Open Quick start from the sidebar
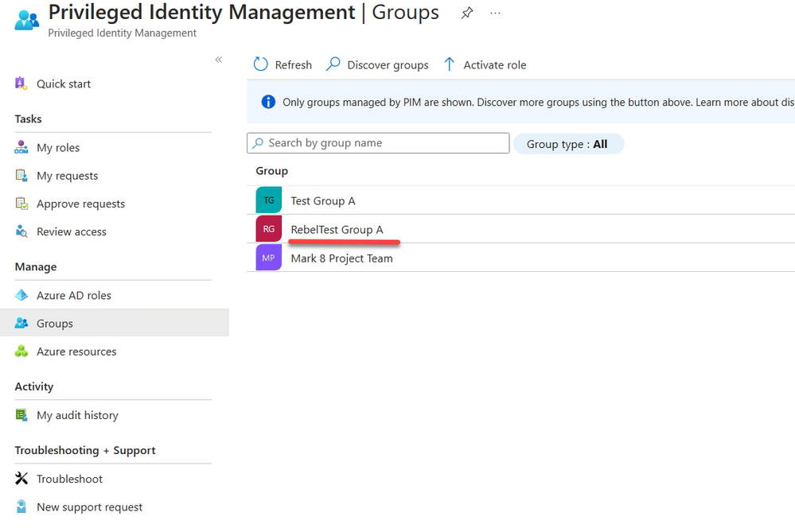 click(63, 83)
